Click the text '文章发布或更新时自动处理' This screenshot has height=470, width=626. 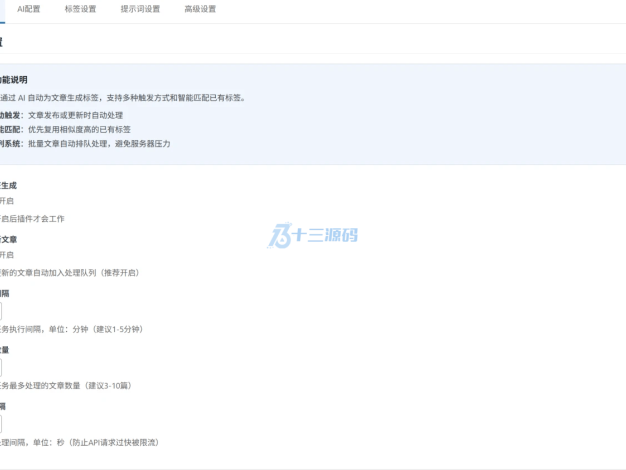tap(75, 115)
